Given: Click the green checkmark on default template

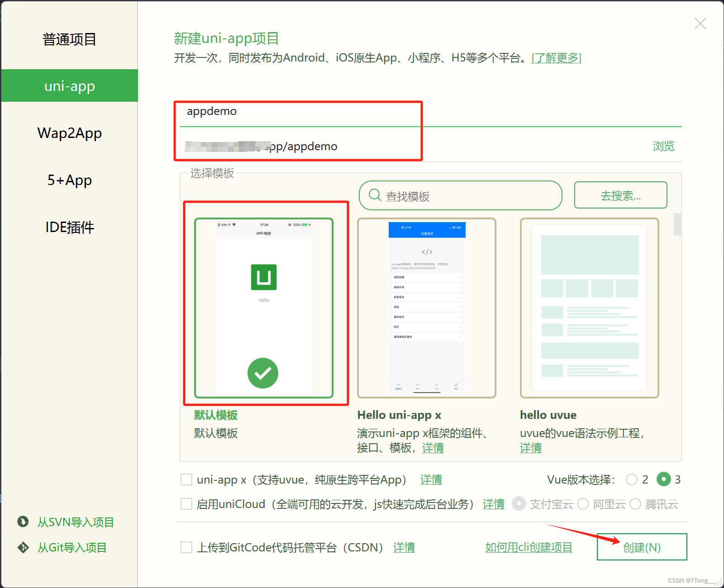Looking at the screenshot, I should [263, 373].
